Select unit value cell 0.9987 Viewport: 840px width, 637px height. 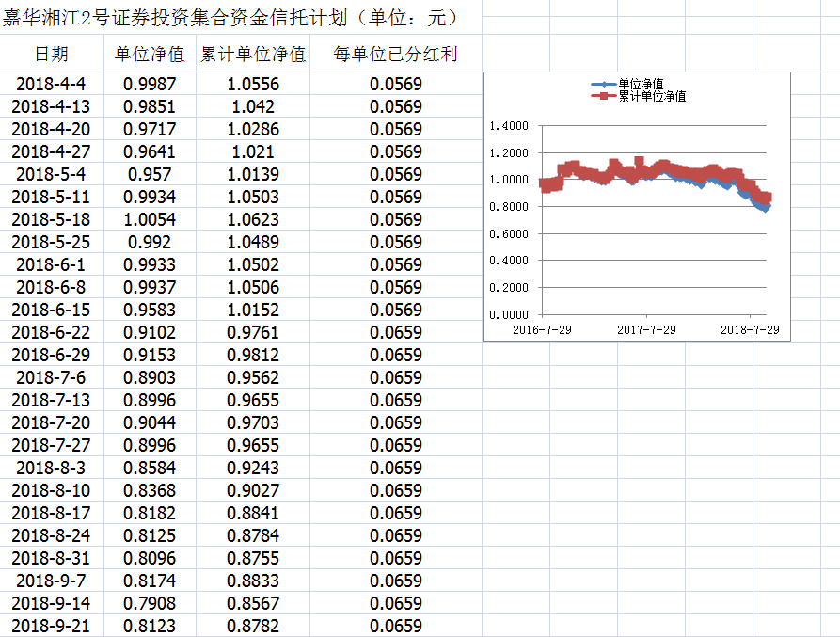tap(150, 84)
